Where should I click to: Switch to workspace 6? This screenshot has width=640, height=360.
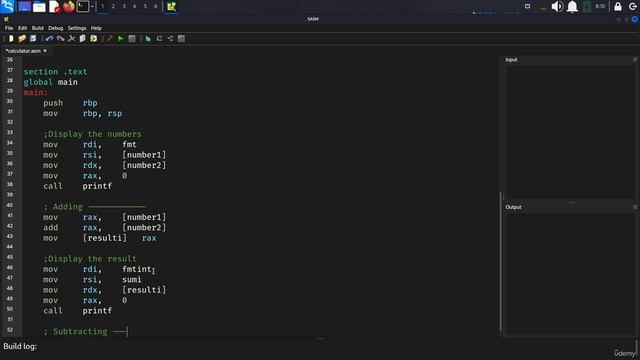[156, 6]
